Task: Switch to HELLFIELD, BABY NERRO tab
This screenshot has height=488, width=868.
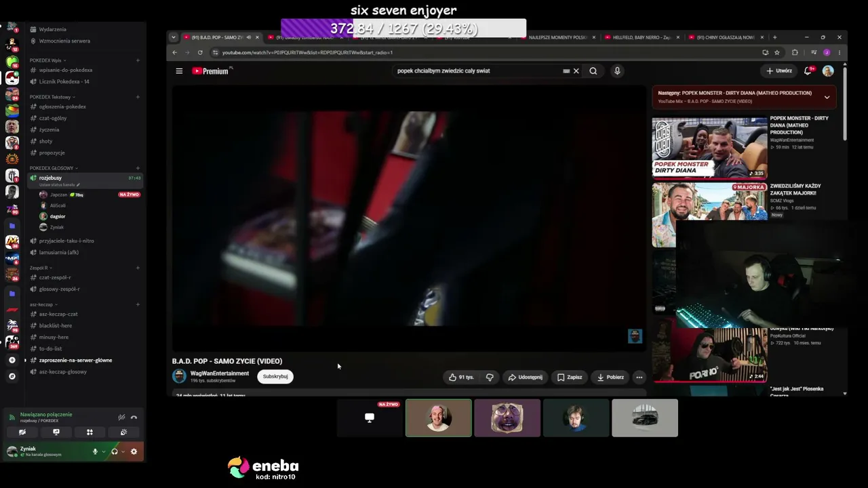Action: click(642, 37)
